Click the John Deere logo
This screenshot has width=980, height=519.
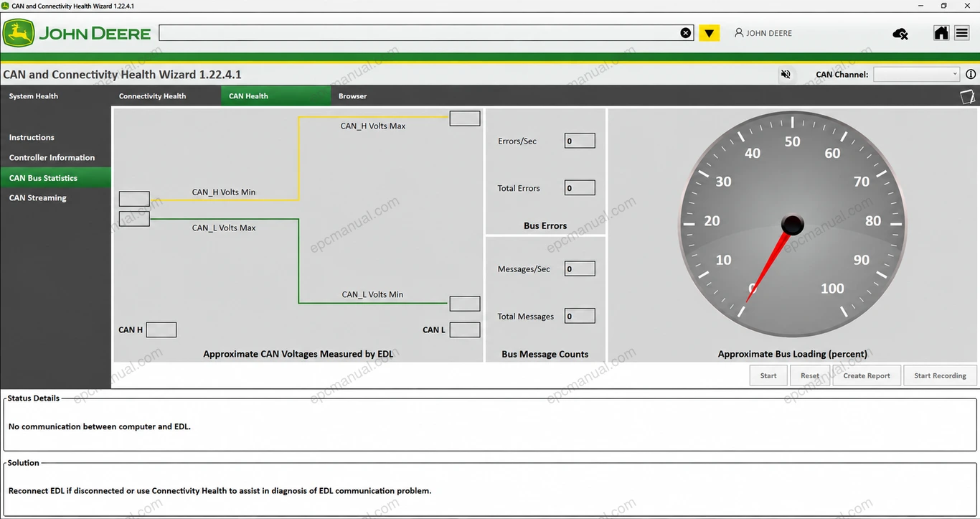coord(77,33)
